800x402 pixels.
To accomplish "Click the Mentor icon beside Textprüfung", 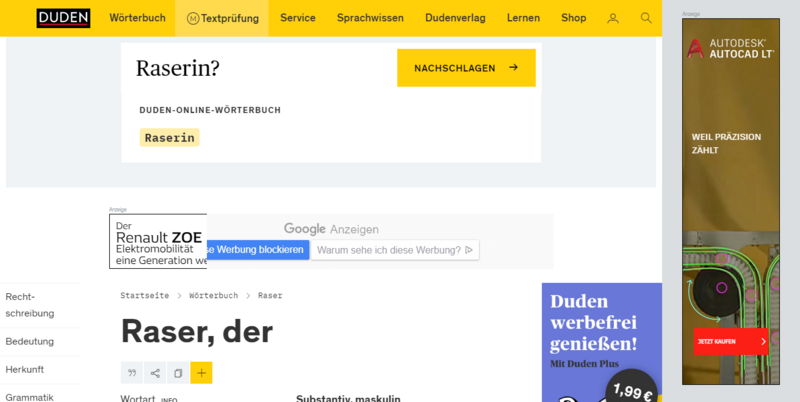I will (193, 19).
